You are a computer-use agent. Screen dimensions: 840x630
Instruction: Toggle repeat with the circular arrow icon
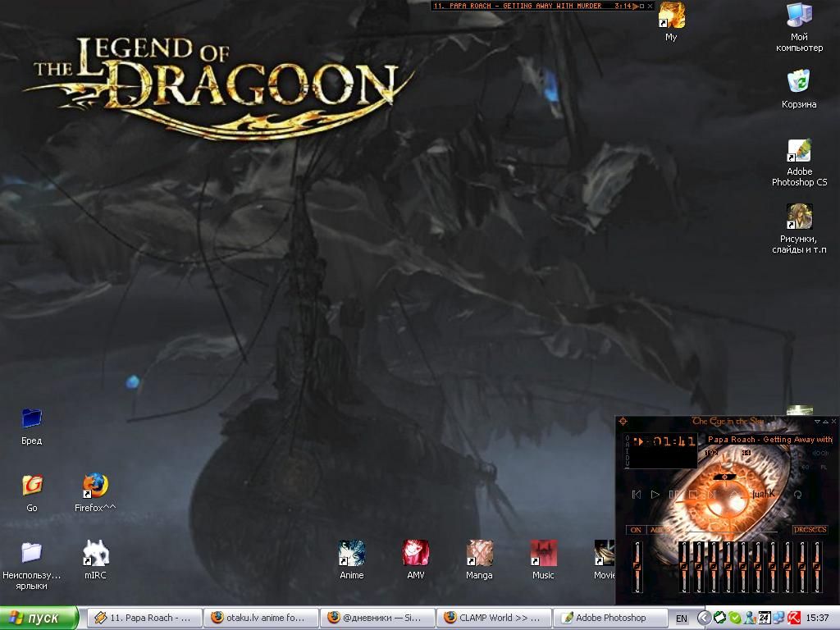point(797,495)
